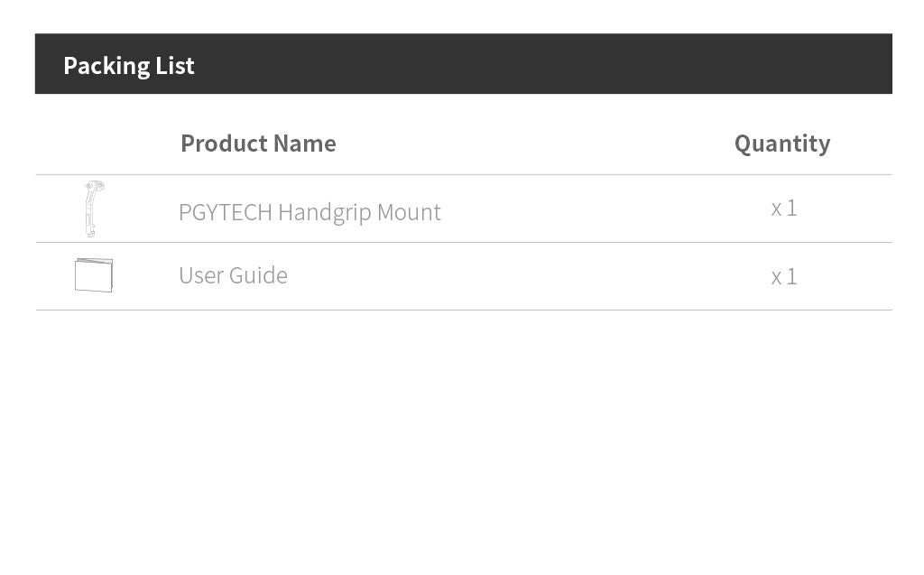This screenshot has width=924, height=575.
Task: Click the User Guide item text
Action: (233, 275)
